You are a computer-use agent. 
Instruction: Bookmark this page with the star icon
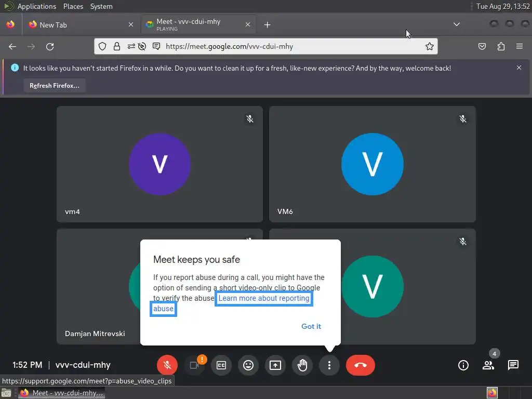click(x=430, y=46)
